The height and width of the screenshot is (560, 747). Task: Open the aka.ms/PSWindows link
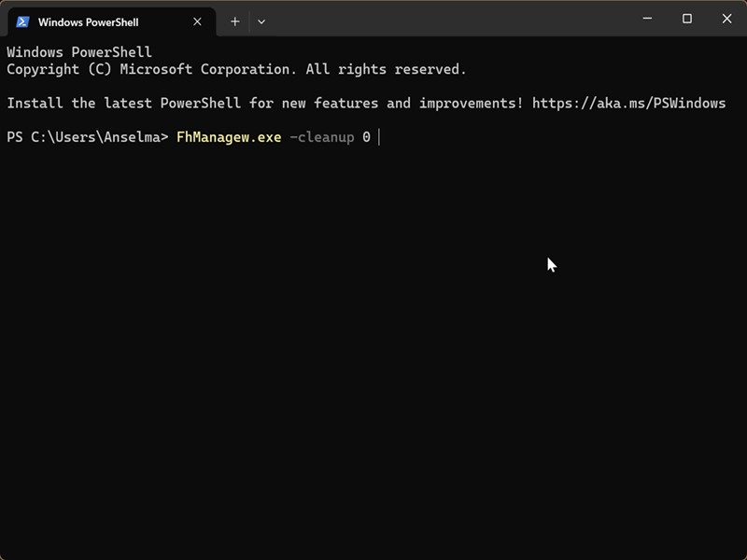628,104
